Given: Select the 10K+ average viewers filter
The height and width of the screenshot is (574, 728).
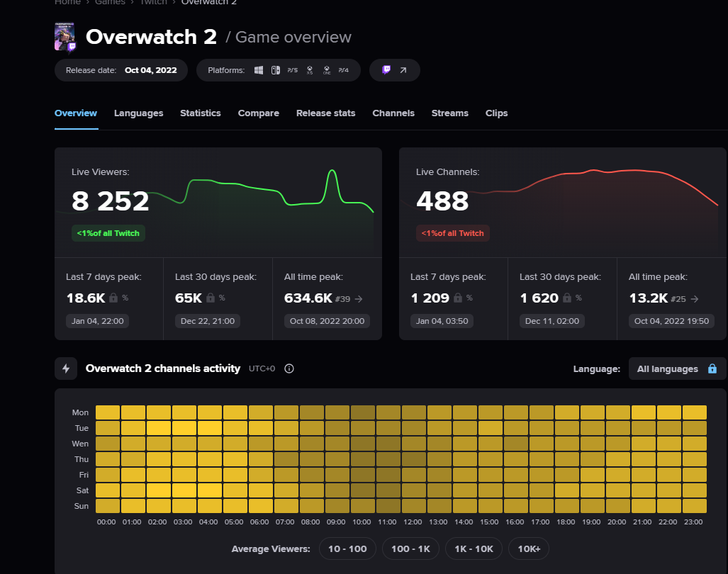Looking at the screenshot, I should [529, 549].
